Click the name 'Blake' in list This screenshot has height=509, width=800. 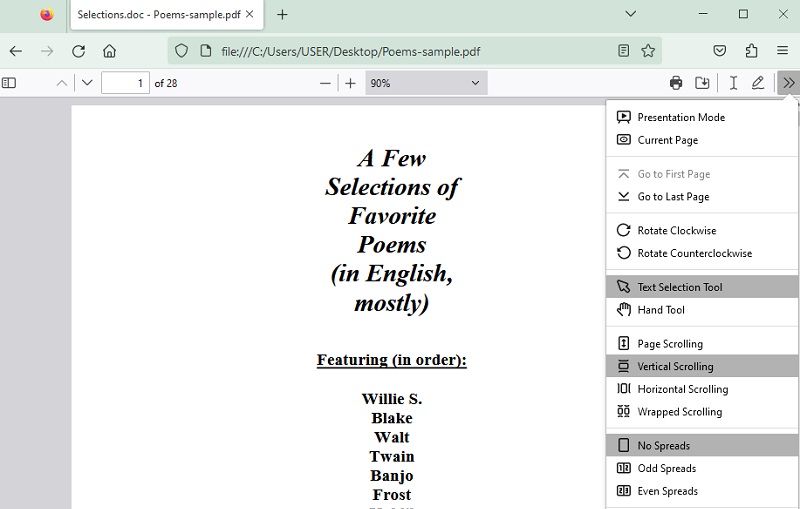[x=392, y=418]
